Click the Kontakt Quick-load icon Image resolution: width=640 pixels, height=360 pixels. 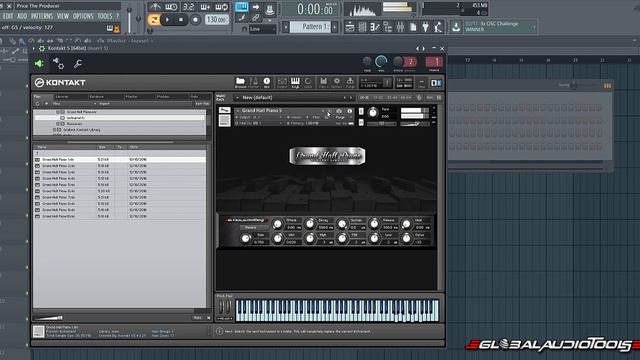pos(308,82)
